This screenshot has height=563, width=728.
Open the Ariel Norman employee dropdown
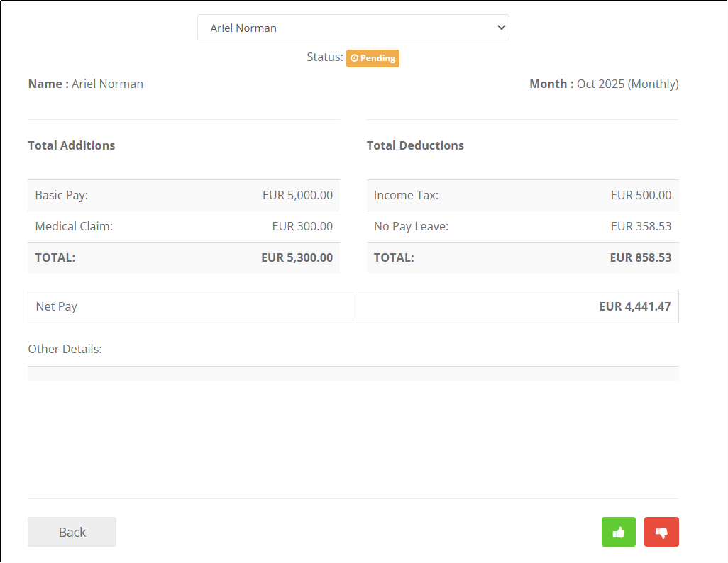353,28
